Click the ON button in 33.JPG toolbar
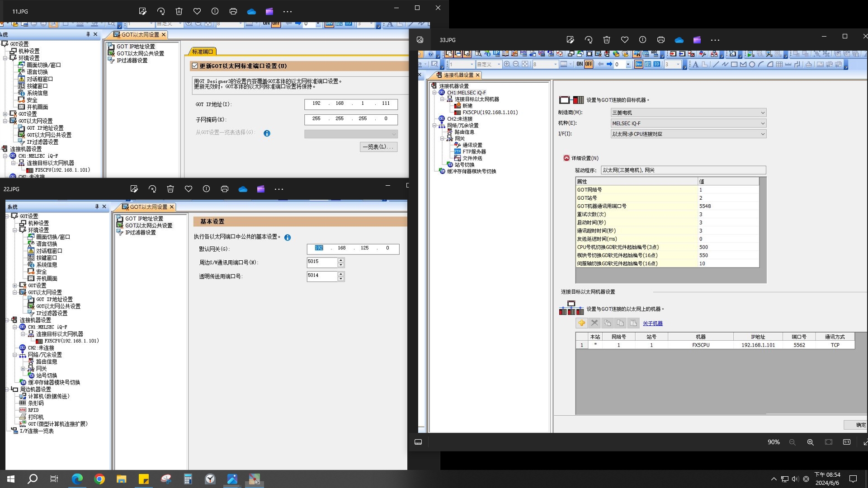 (x=580, y=64)
